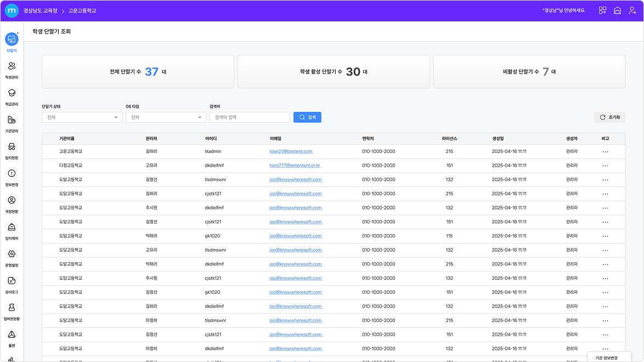
Task: Go to 기관관리 in the sidebar
Action: point(12,120)
